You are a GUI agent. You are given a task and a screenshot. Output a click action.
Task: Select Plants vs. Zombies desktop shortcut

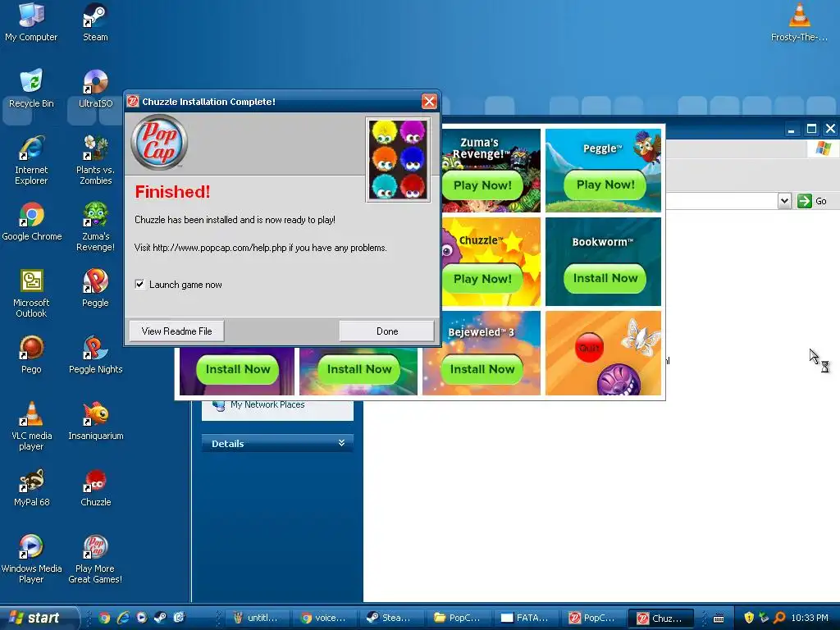point(95,160)
